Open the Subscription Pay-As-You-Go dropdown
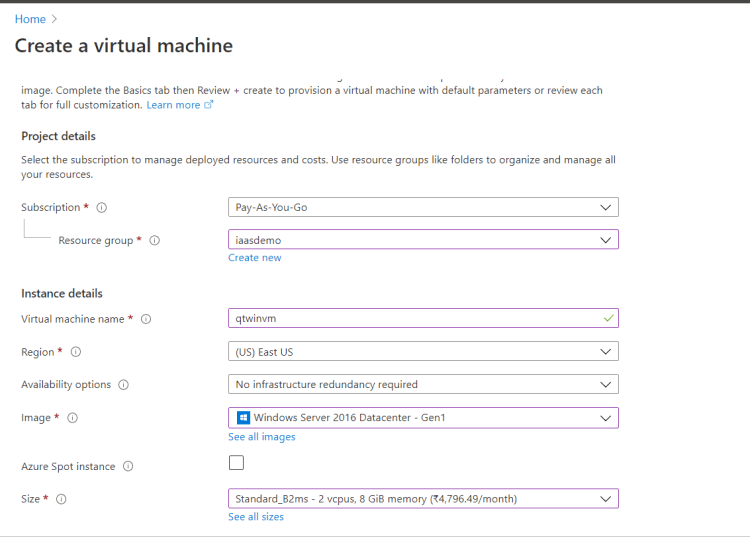Viewport: 750px width, 550px height. tap(423, 207)
